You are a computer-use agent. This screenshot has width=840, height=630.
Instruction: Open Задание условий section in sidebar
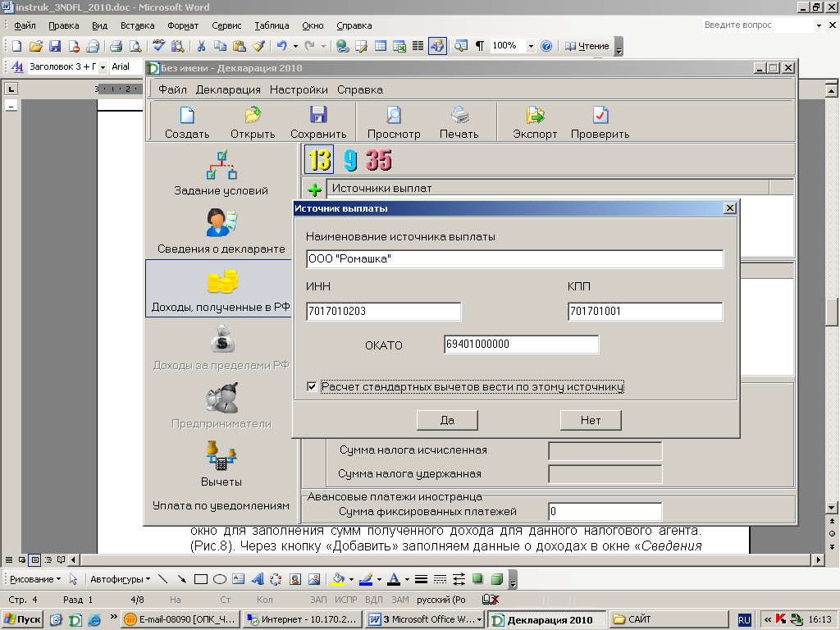coord(221,174)
